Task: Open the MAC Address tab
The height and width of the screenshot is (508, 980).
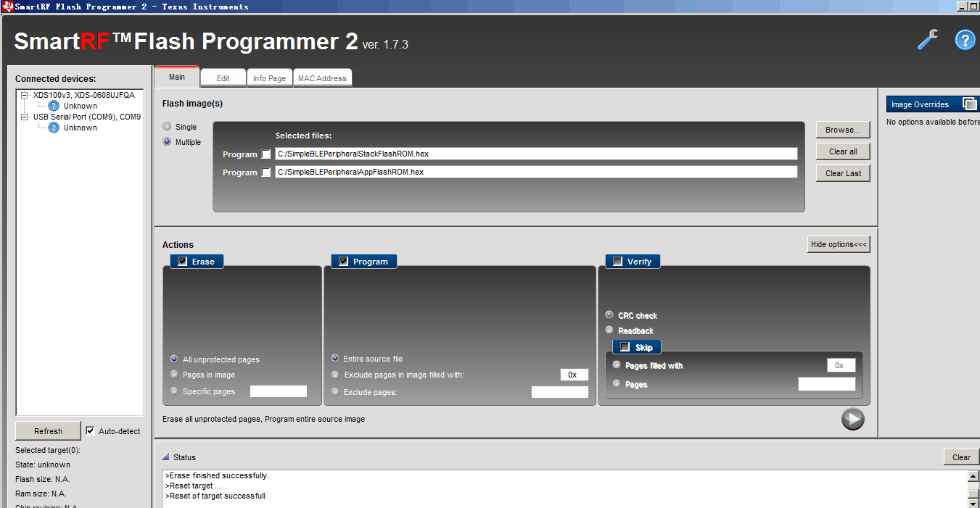Action: point(322,78)
